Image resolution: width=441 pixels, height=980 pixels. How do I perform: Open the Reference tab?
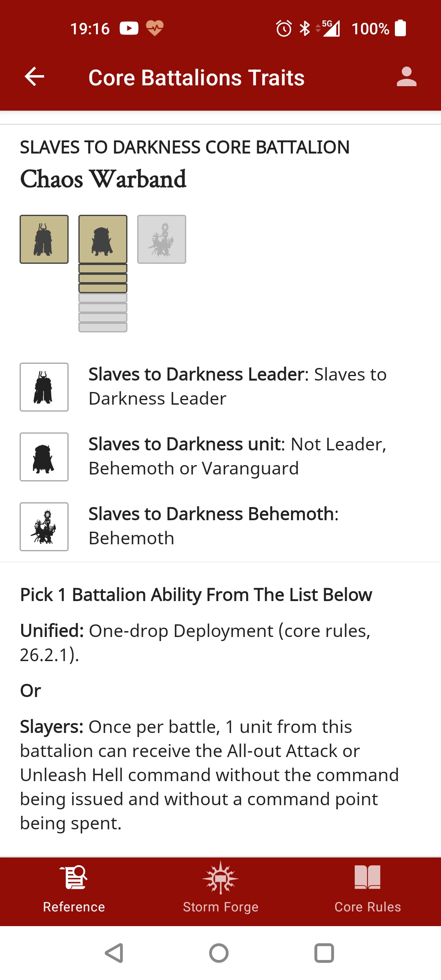coord(74,891)
